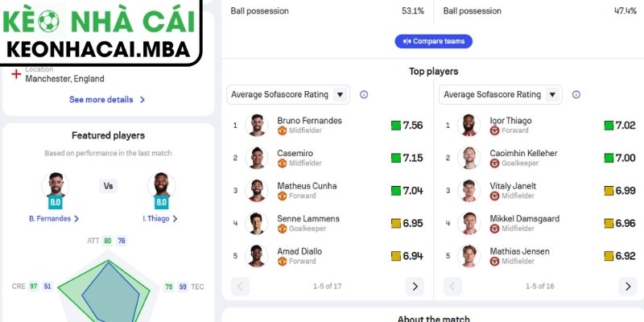Open I. Thiago player link
Image resolution: width=644 pixels, height=322 pixels.
(x=160, y=218)
